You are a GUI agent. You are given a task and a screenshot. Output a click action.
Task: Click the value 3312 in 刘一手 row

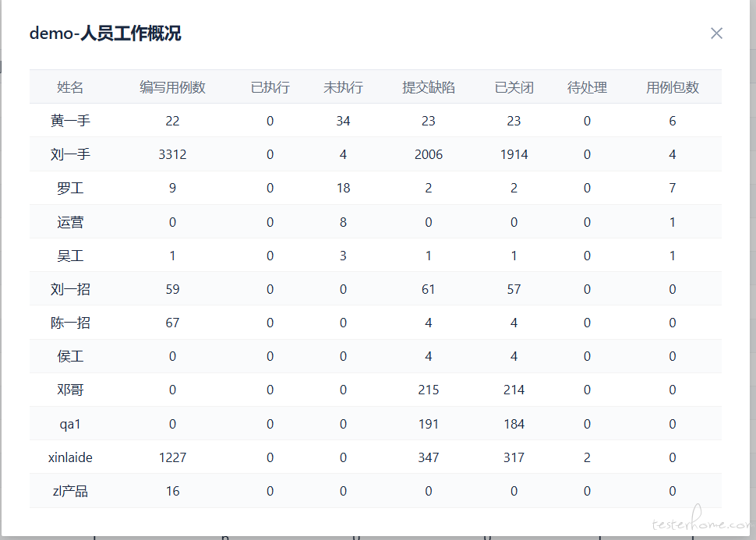pyautogui.click(x=172, y=154)
